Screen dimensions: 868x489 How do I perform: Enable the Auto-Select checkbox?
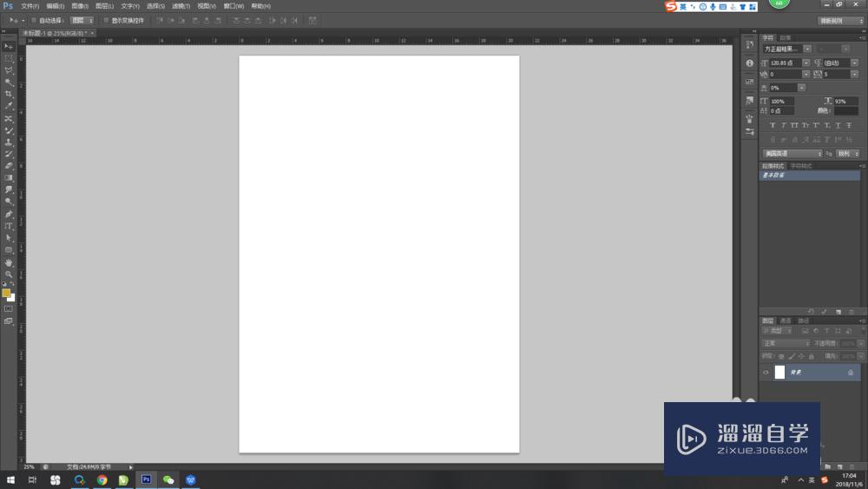coord(34,21)
